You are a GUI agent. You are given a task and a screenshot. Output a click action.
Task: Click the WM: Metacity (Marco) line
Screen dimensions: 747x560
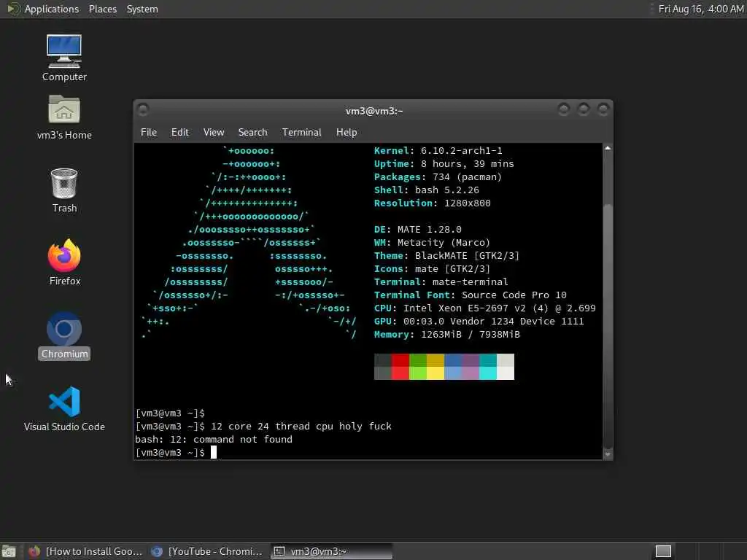click(x=432, y=242)
